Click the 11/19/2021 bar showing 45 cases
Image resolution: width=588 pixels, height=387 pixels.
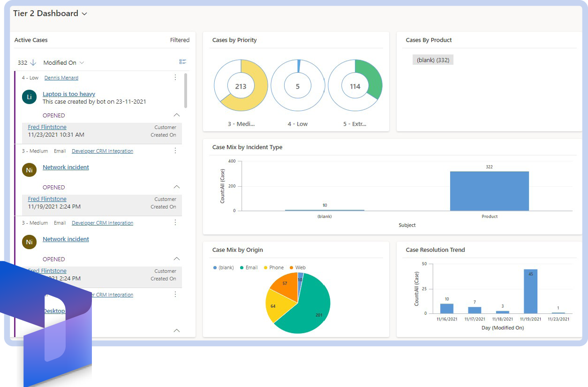pyautogui.click(x=530, y=291)
